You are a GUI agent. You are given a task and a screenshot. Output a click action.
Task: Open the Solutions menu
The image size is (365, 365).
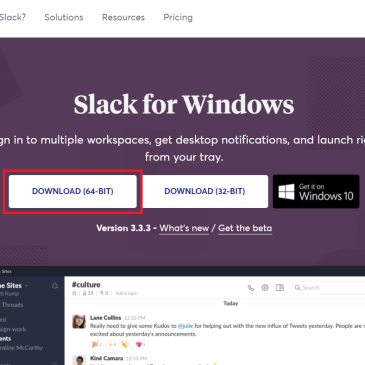click(64, 17)
